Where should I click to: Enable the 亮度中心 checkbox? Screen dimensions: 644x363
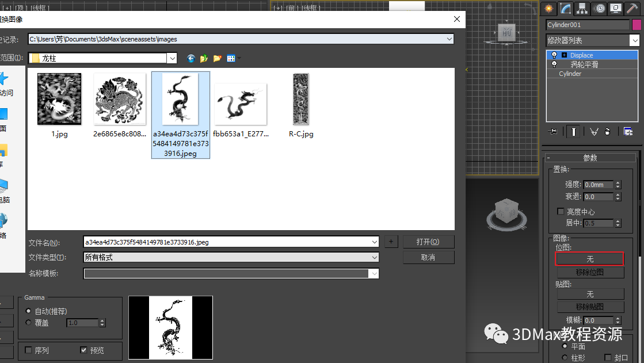tap(561, 212)
